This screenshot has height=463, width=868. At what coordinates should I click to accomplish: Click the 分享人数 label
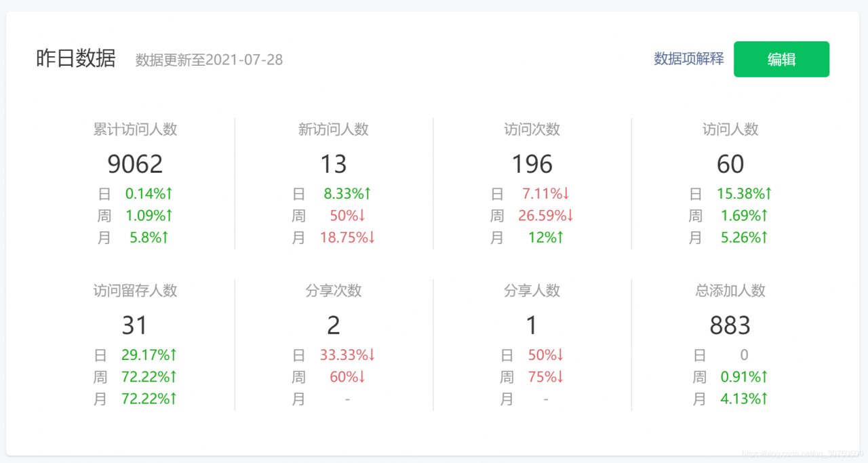532,291
